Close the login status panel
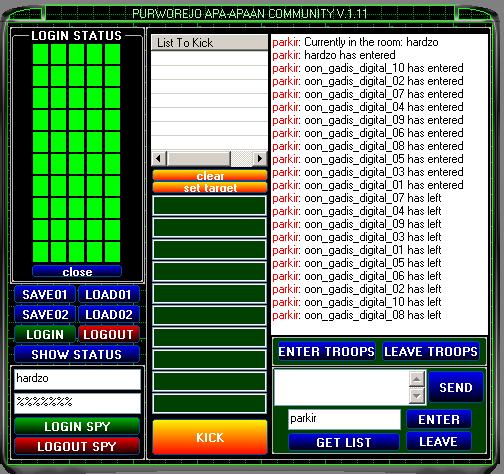The height and width of the screenshot is (474, 504). pos(77,271)
